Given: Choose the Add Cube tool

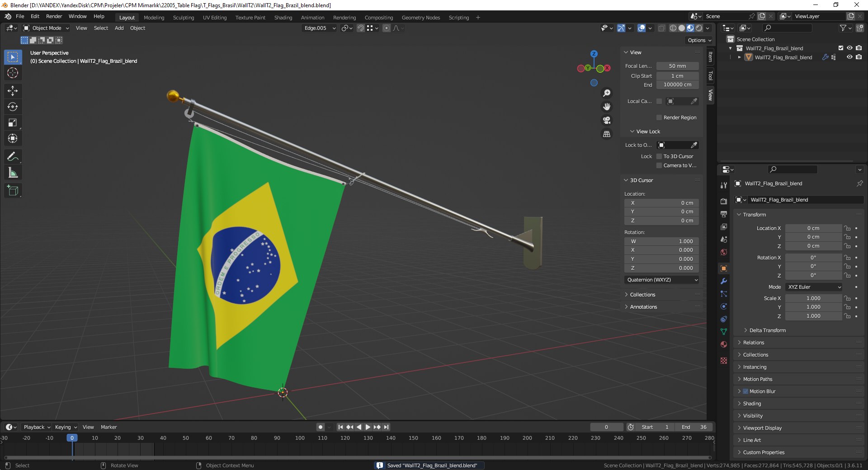Looking at the screenshot, I should 13,191.
